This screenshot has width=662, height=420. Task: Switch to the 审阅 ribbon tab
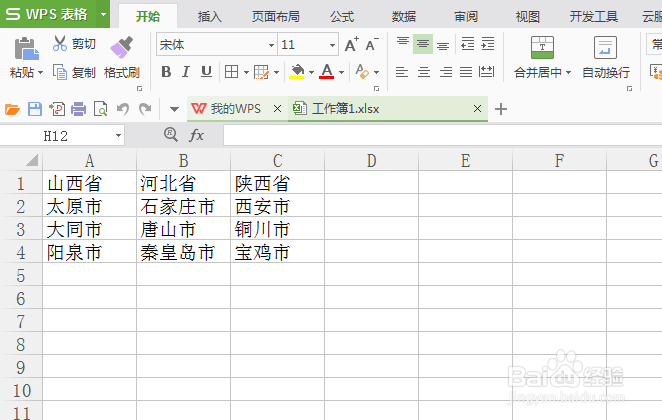tap(466, 16)
